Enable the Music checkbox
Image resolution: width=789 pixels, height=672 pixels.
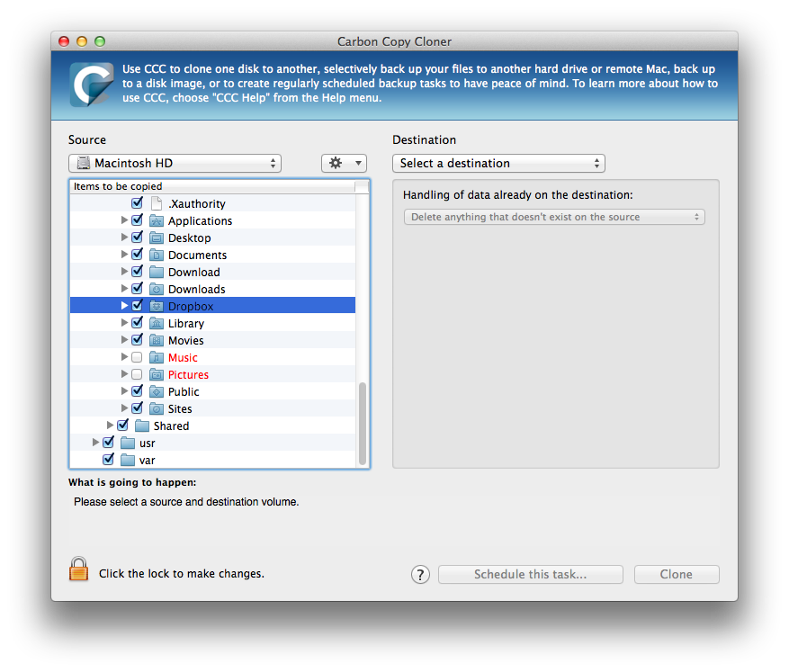(137, 357)
